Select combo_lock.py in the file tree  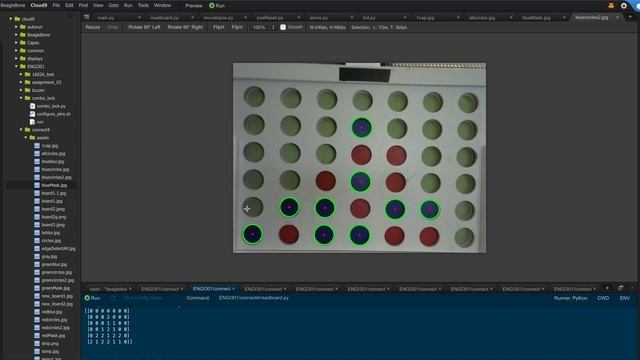[51, 106]
